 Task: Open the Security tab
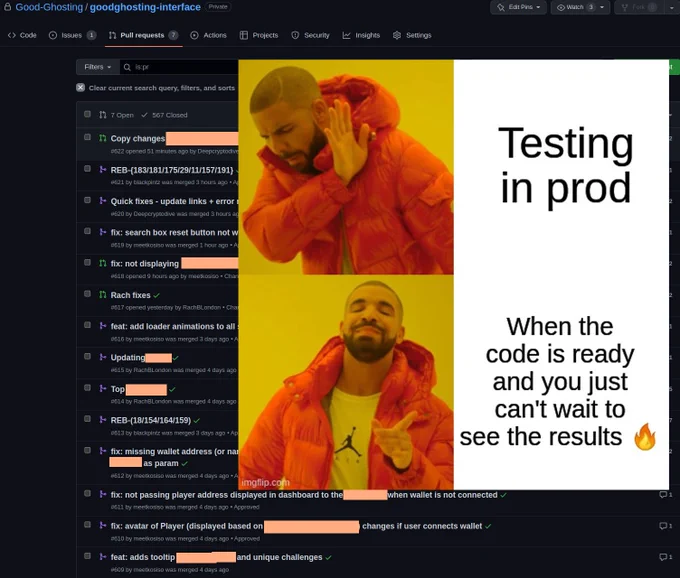click(x=311, y=35)
